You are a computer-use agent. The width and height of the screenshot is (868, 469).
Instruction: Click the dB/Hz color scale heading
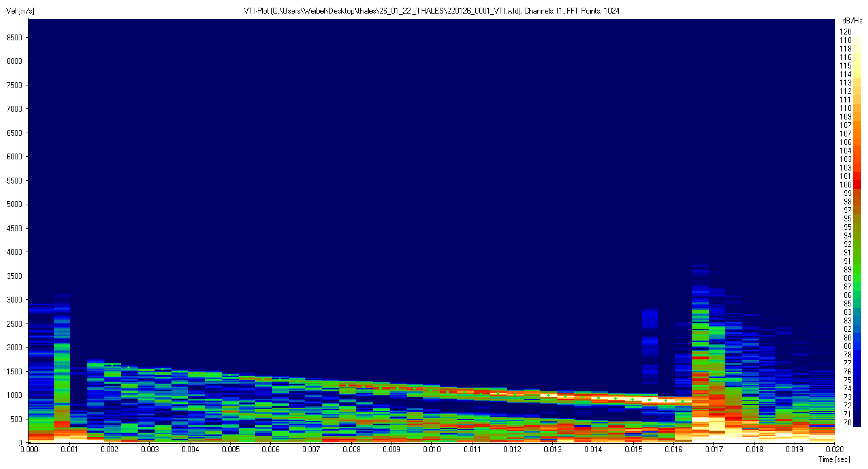pos(852,21)
